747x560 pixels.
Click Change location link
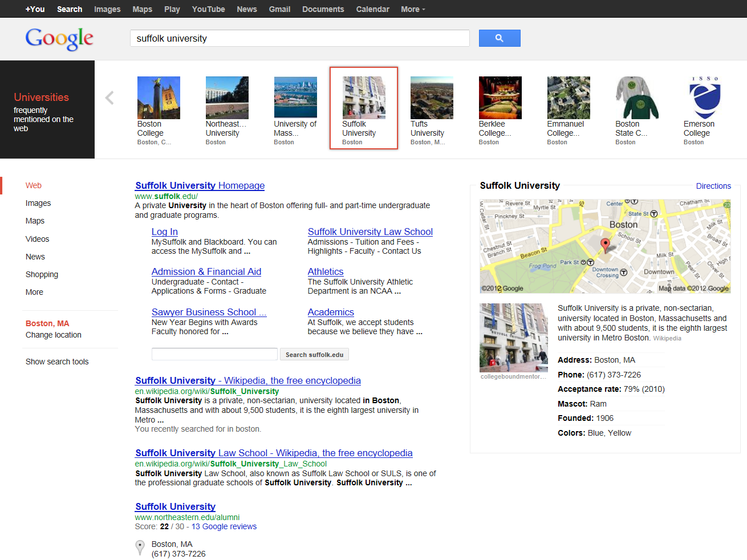53,335
